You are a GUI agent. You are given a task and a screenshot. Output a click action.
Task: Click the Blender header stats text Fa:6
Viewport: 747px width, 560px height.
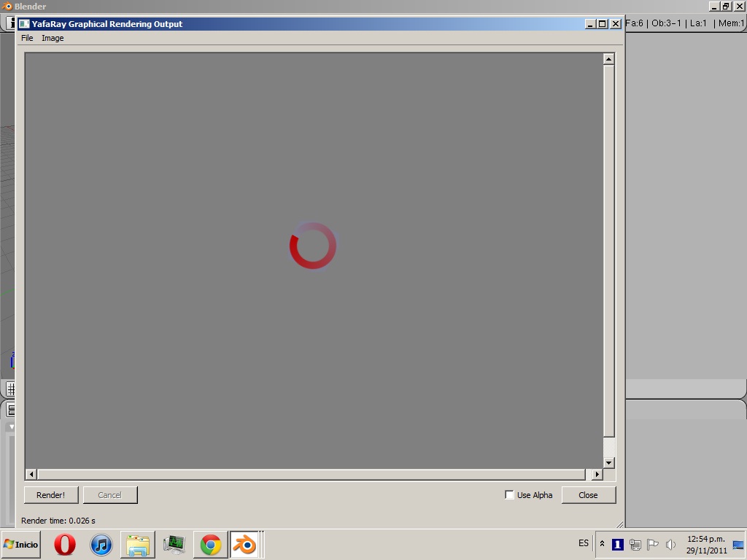[x=634, y=23]
